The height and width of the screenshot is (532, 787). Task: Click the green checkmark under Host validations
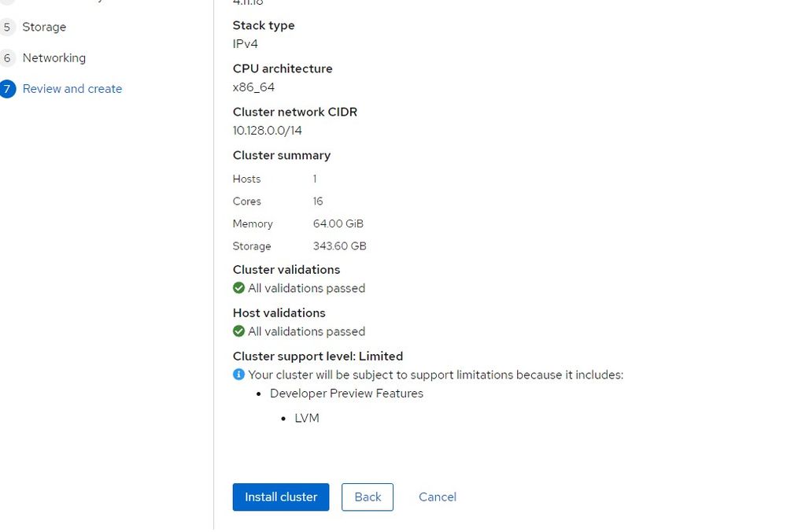click(x=238, y=331)
